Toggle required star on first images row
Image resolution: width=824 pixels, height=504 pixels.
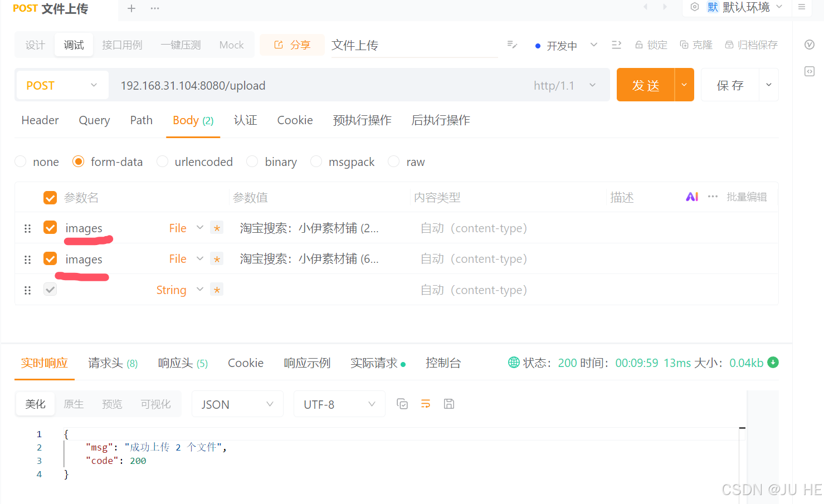(217, 228)
